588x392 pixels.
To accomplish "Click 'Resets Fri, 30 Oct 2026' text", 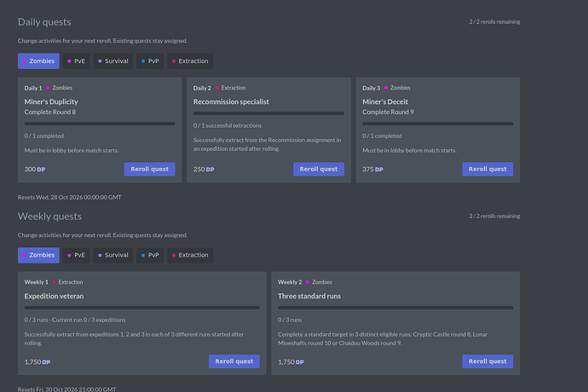I will [67, 389].
